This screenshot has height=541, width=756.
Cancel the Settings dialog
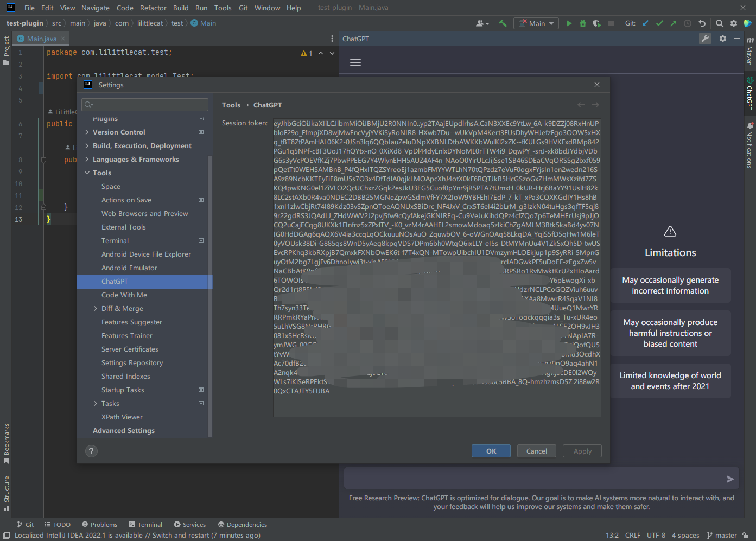point(537,451)
